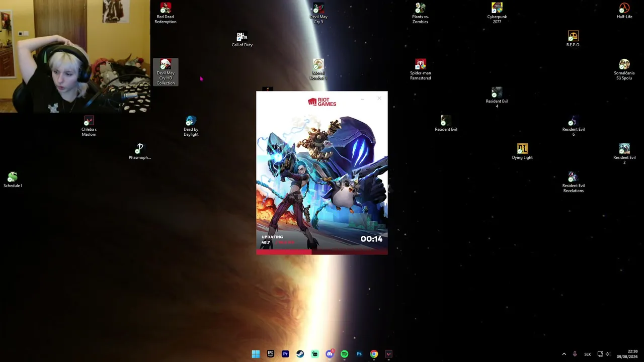The image size is (644, 362).
Task: Open the mint-green app next to Steam
Action: point(315,354)
